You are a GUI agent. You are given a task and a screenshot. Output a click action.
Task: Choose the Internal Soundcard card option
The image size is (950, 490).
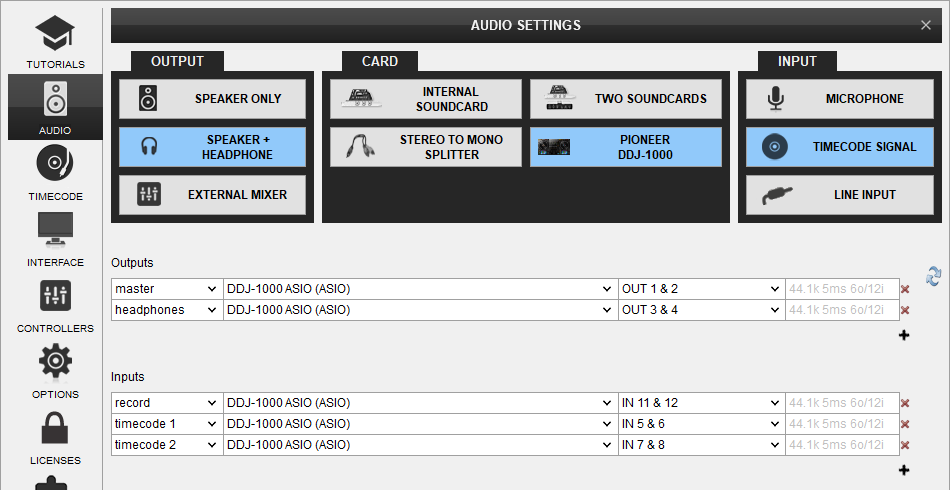426,99
